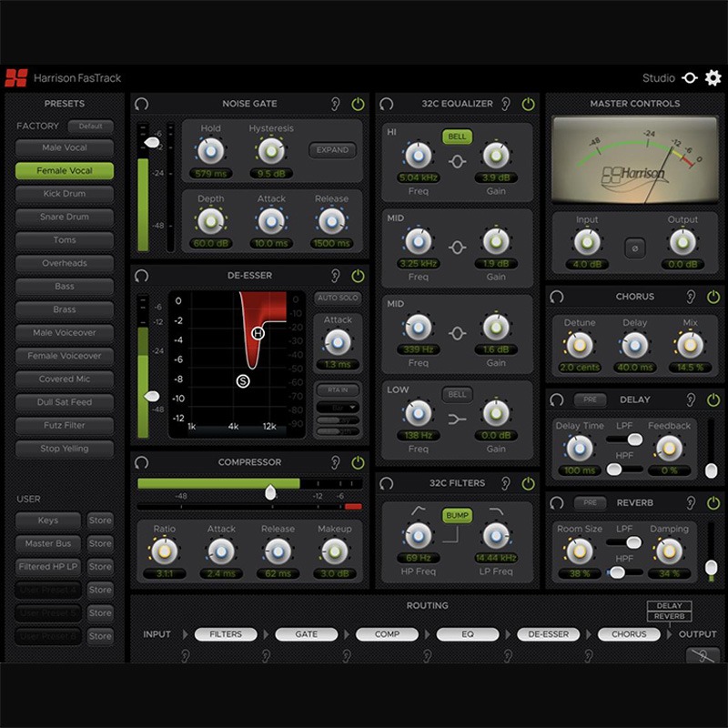Click ear icon below COMP in routing
Screen dimensions: 728x728
click(x=347, y=655)
